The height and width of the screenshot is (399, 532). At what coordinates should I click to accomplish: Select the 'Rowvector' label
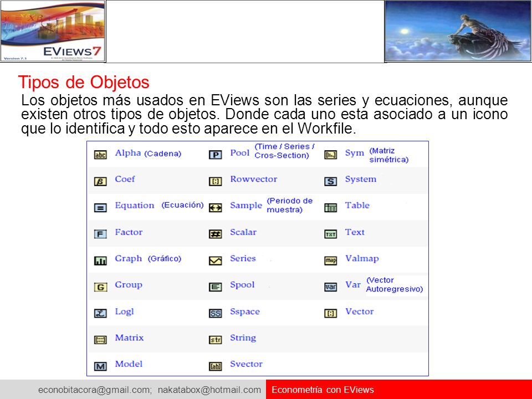click(254, 179)
